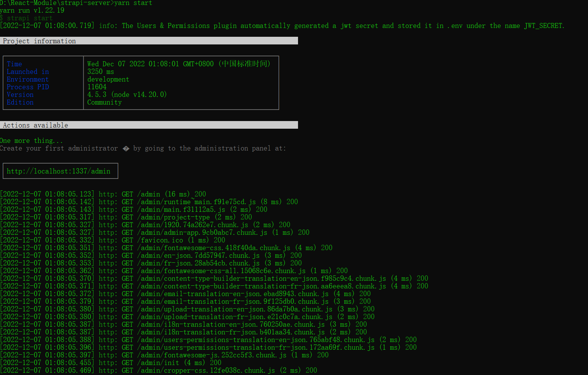588x375 pixels.
Task: Click the JWT_SECRET info message line
Action: pyautogui.click(x=282, y=26)
